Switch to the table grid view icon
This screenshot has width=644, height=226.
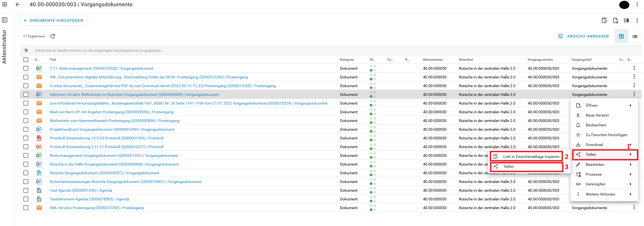[x=621, y=36]
